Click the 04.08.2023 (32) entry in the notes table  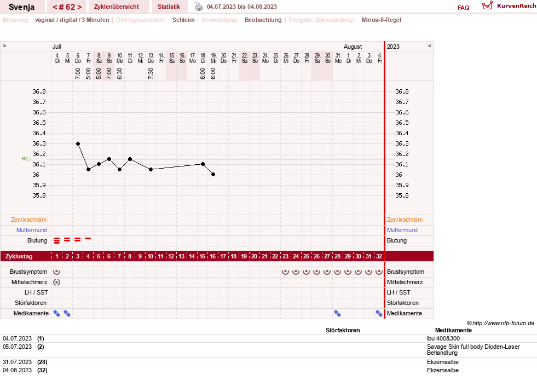pyautogui.click(x=25, y=371)
